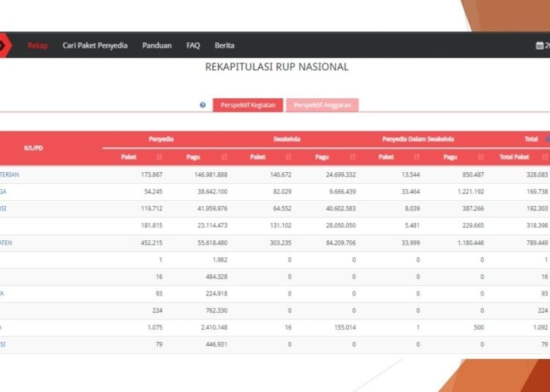Open the Panduan menu
Screen dimensions: 550x392
(157, 45)
